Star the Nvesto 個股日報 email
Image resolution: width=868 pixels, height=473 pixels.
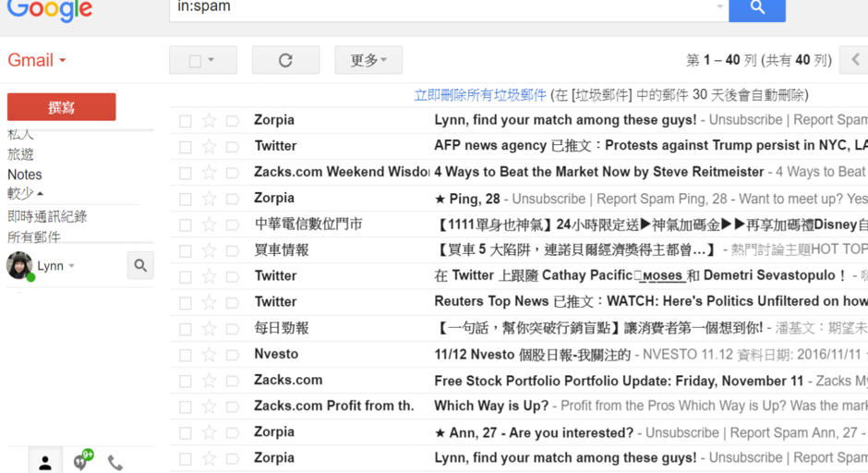(210, 355)
